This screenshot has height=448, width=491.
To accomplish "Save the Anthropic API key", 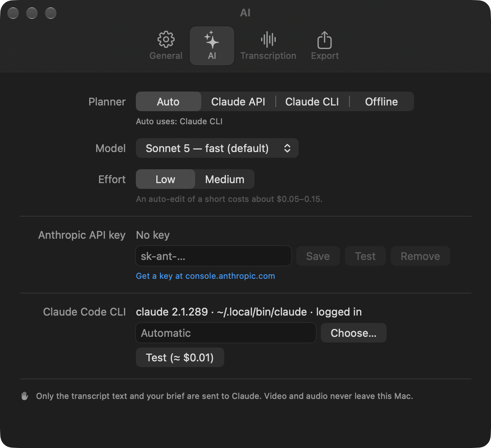I will (318, 256).
